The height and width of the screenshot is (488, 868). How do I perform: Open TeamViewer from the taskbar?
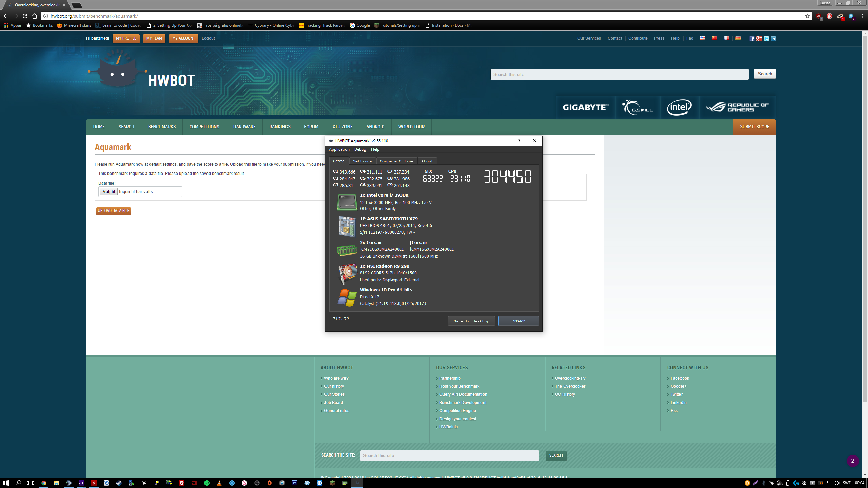click(320, 483)
